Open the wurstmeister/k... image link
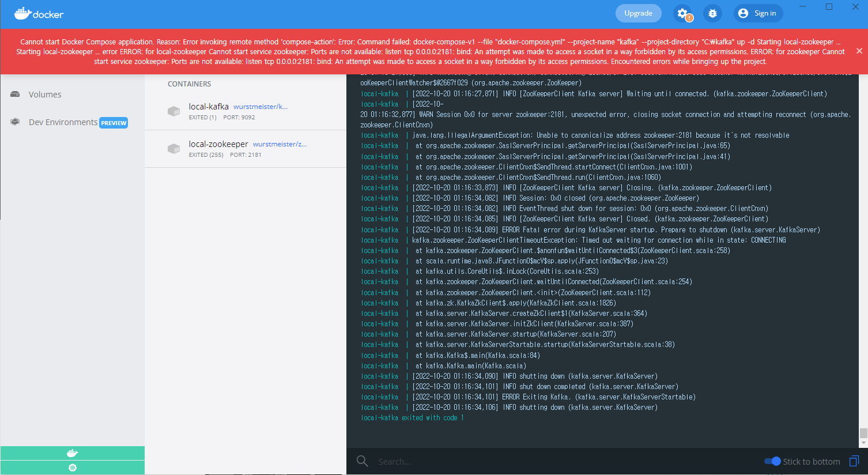Screen dimensions: 868x475 point(261,107)
